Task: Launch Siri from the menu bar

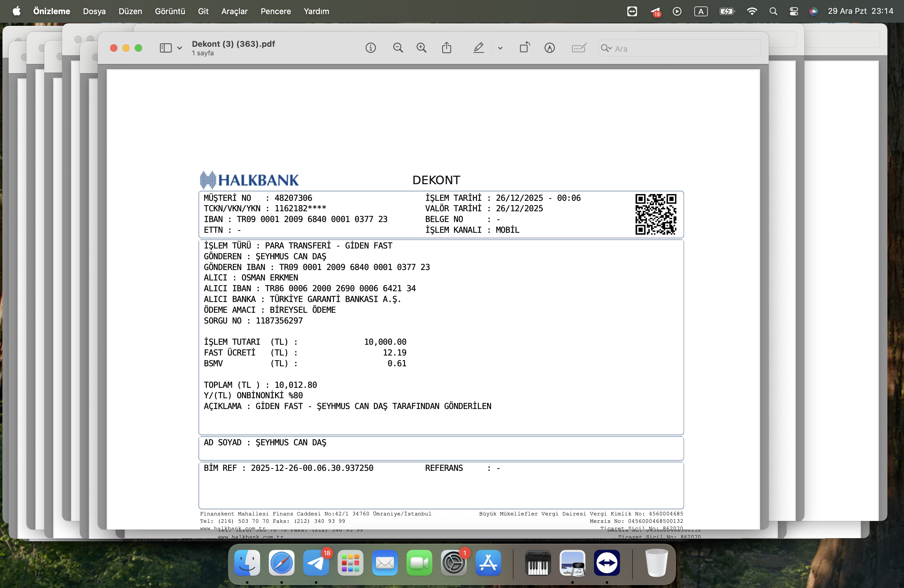Action: coord(813,11)
